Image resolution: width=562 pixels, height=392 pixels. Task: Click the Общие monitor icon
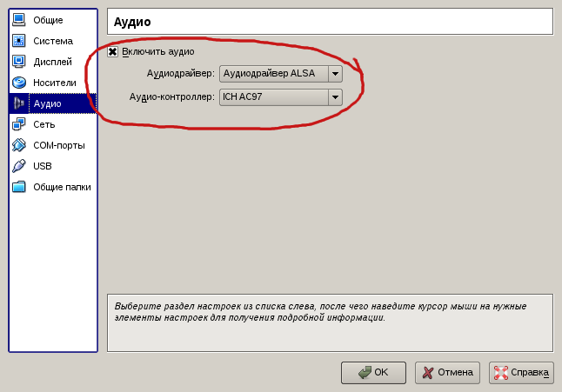(x=19, y=20)
